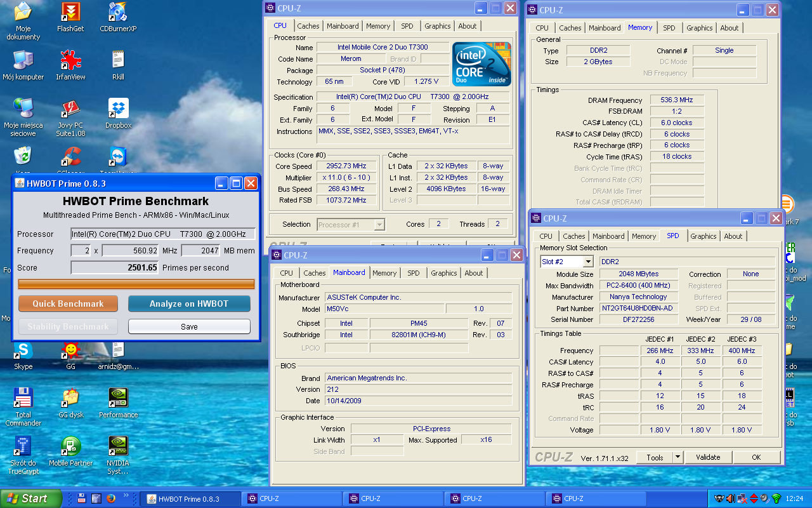812x508 pixels.
Task: Click the Multiplier value x 11.0 ( 6 - 10 )
Action: [x=346, y=178]
